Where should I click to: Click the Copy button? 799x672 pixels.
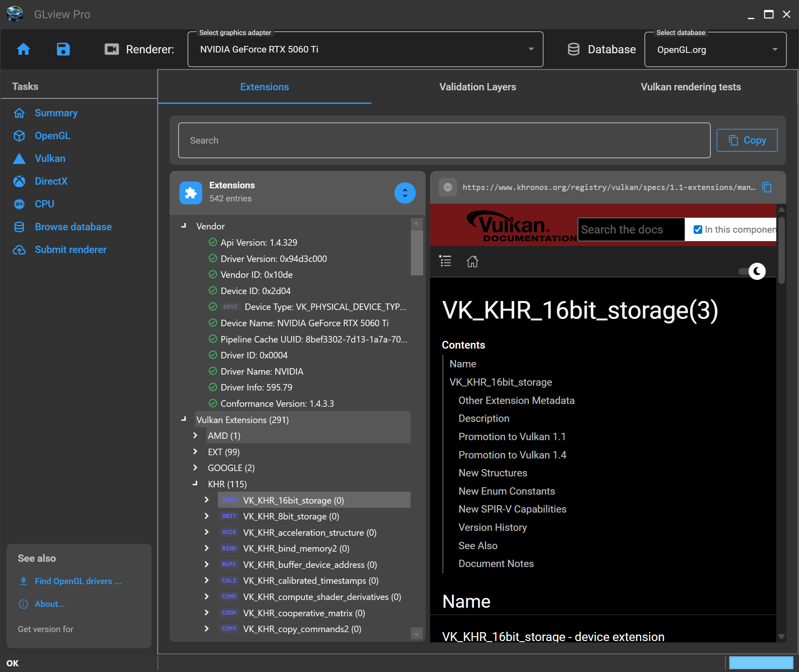(747, 140)
